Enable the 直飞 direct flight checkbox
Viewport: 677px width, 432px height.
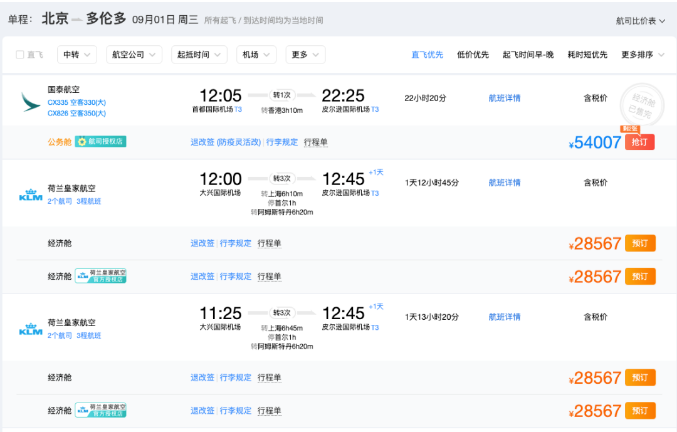click(x=20, y=55)
